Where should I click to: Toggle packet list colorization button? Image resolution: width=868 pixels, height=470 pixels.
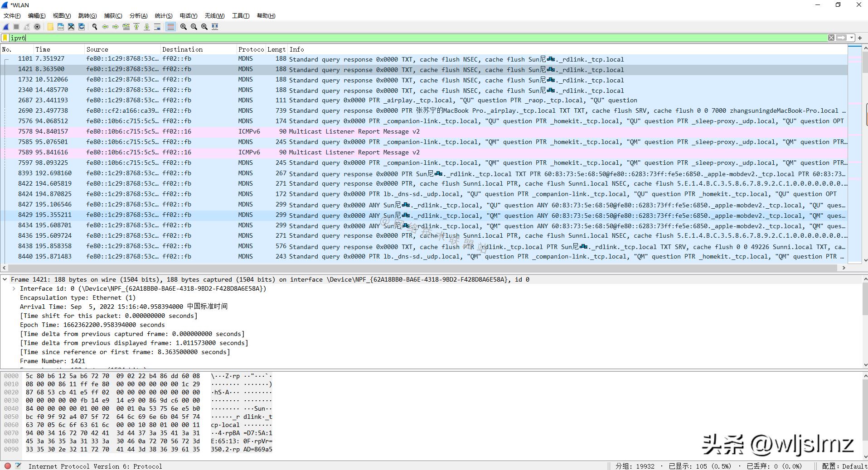170,27
